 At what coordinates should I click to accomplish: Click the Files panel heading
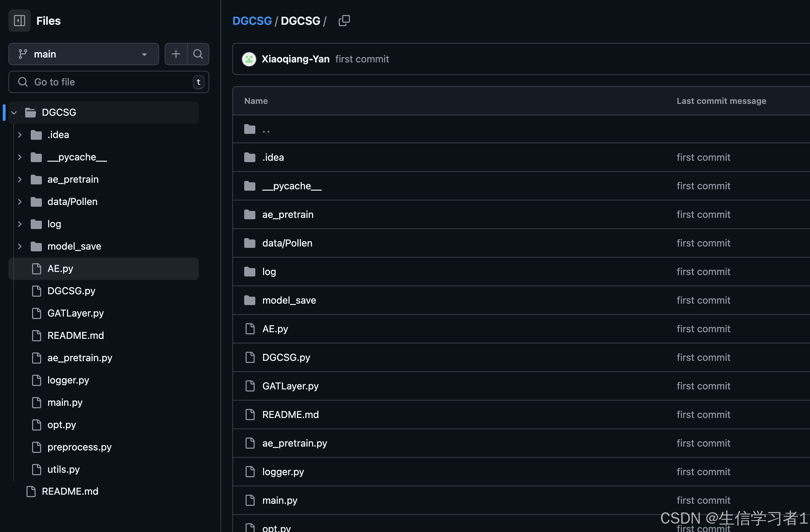48,21
